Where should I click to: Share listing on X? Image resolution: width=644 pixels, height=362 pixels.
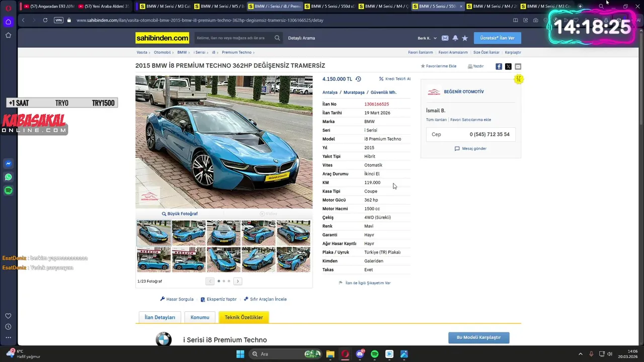(x=508, y=66)
